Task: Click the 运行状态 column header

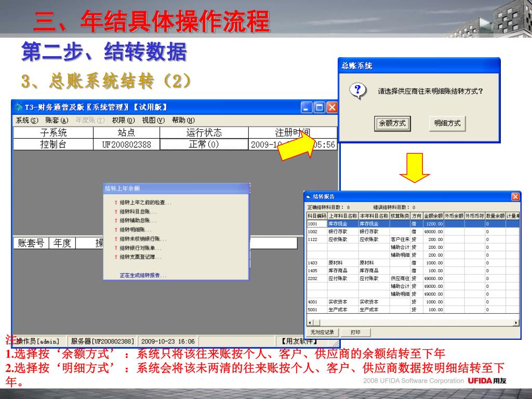Action: (x=204, y=132)
